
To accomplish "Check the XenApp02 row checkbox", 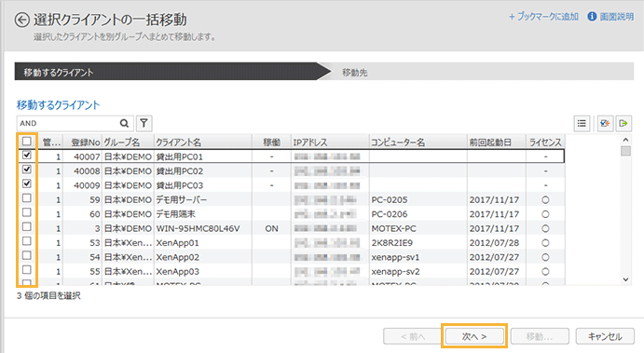I will coord(27,255).
